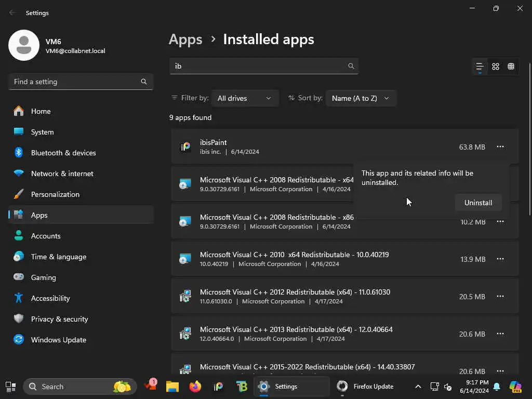The width and height of the screenshot is (532, 399).
Task: Click the Visual C++ 2008 x64 installer icon
Action: (x=185, y=184)
